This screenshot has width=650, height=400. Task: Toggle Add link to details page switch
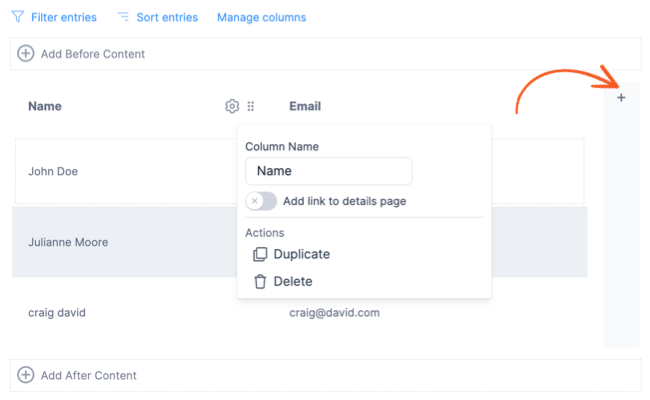[x=261, y=201]
